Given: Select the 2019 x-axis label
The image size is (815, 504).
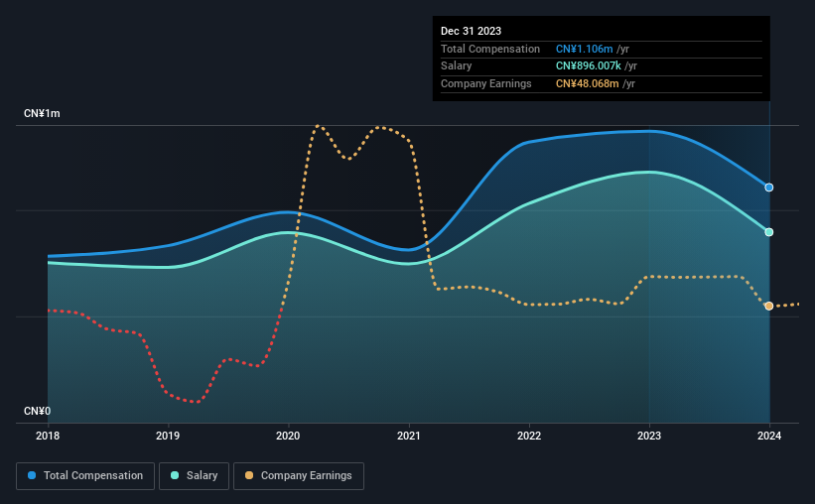Looking at the screenshot, I should tap(168, 436).
